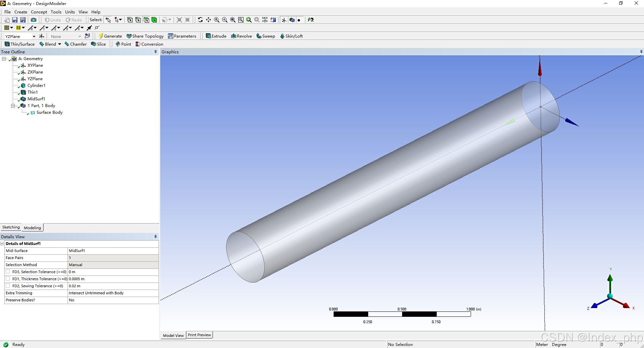Viewport: 644px width, 348px height.
Task: Select the Cylinder1 tree item
Action: tap(36, 86)
